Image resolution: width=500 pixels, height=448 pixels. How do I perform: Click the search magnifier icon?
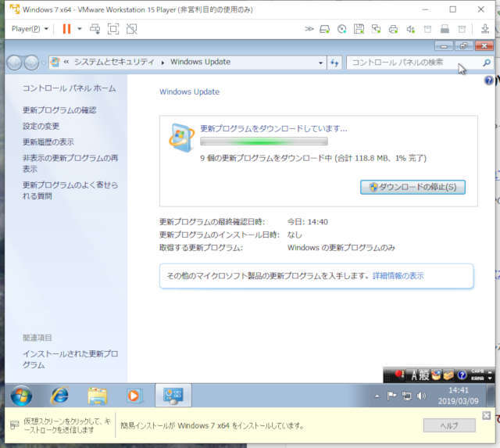pos(487,63)
